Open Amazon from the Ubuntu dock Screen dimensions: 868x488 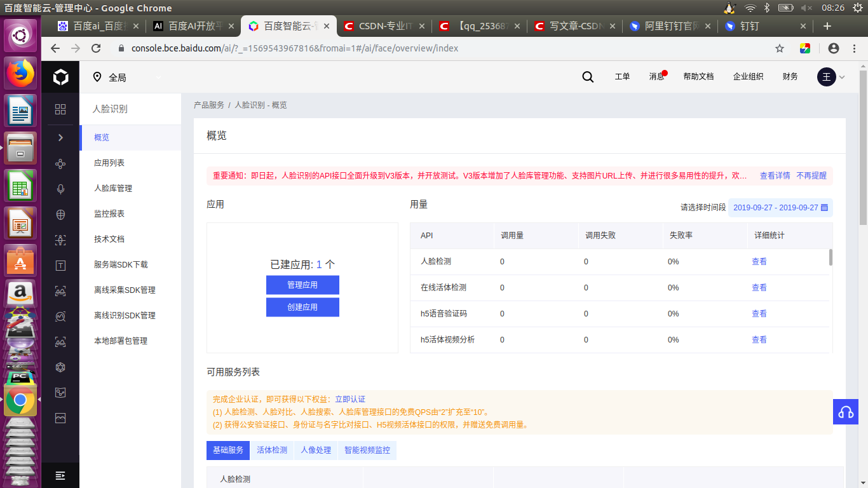[20, 294]
